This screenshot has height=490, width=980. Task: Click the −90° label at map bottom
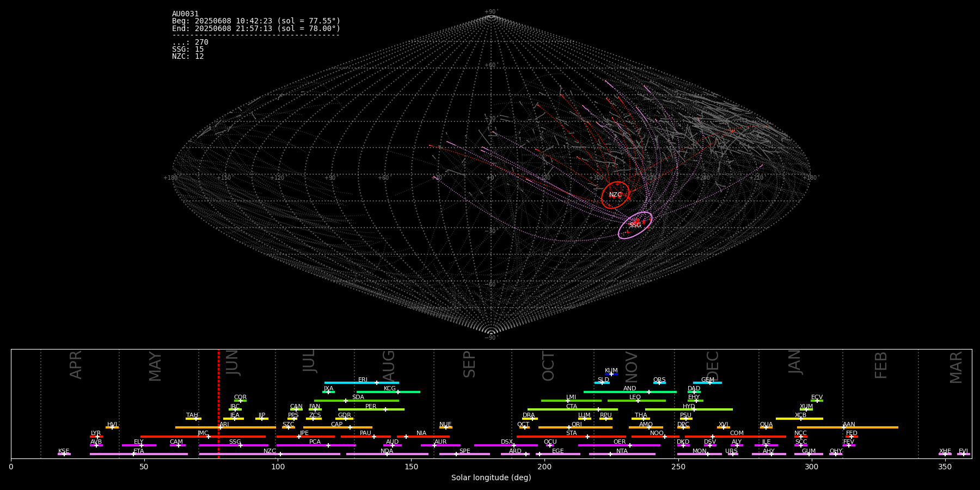tap(491, 338)
